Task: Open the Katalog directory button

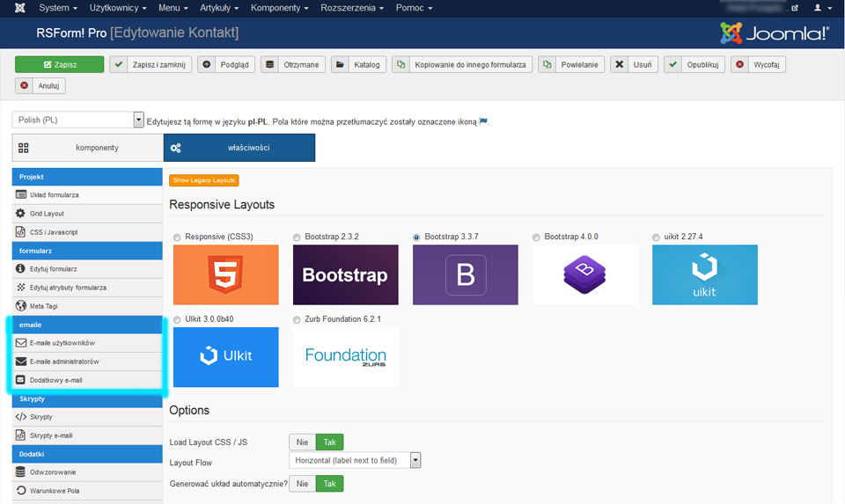Action: tap(358, 64)
